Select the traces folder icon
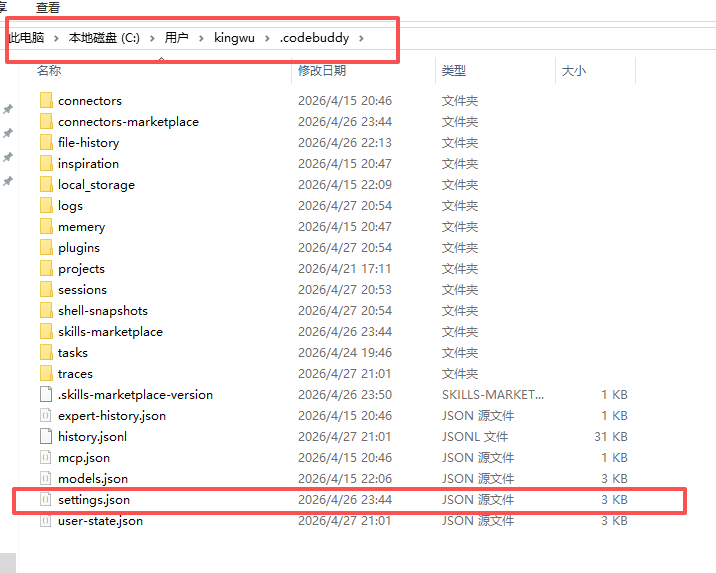Viewport: 716px width, 573px height. tap(46, 373)
